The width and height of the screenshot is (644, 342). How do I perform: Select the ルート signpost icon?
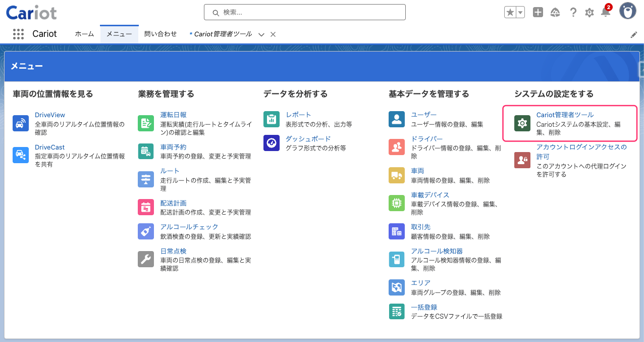[146, 179]
